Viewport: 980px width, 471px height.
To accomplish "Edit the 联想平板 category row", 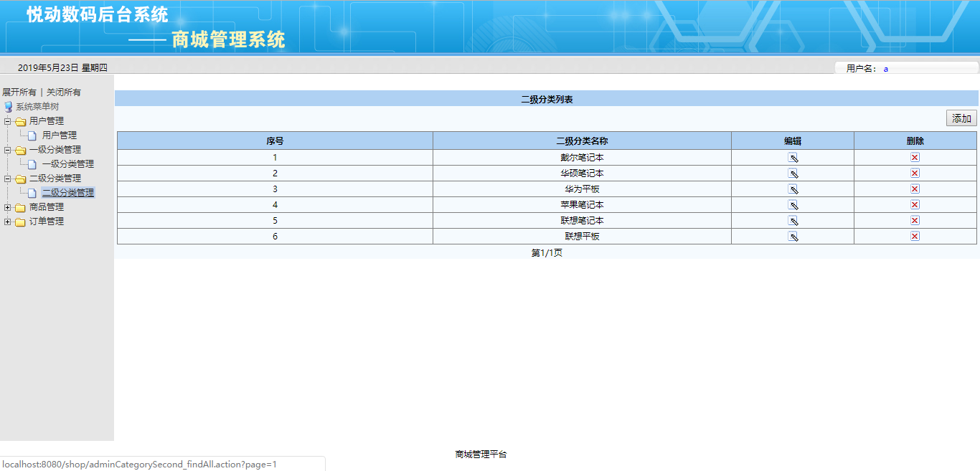I will coord(793,237).
